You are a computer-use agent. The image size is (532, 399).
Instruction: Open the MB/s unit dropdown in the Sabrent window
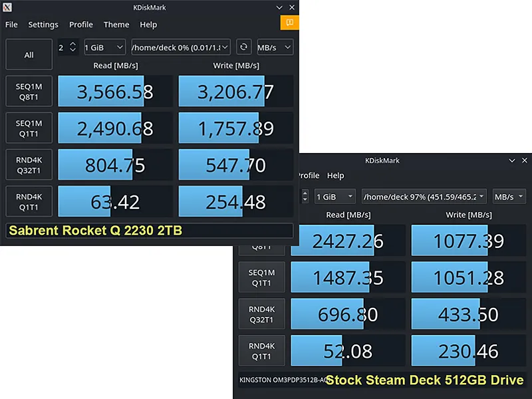click(x=275, y=47)
